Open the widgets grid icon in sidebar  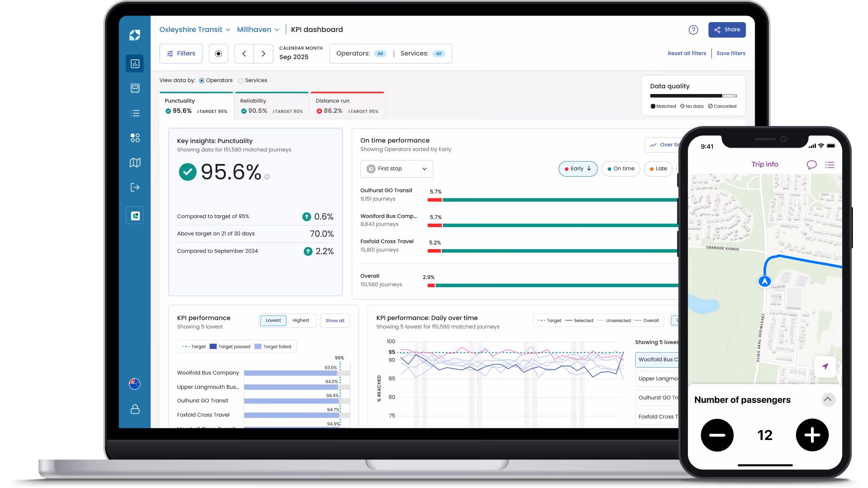tap(135, 138)
